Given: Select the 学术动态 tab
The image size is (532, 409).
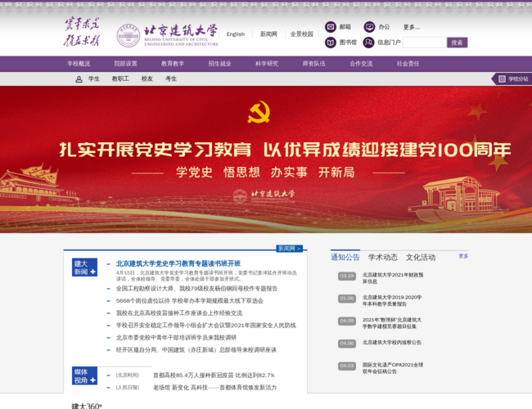Looking at the screenshot, I should (383, 257).
